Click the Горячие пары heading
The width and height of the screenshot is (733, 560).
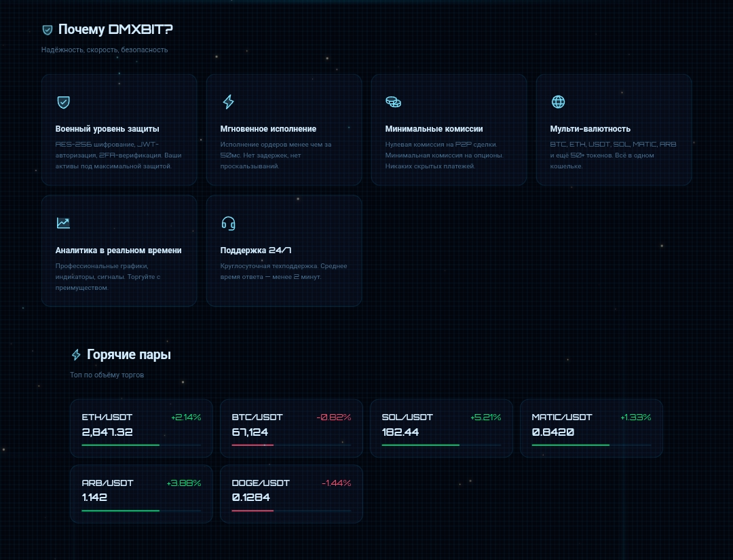[128, 355]
